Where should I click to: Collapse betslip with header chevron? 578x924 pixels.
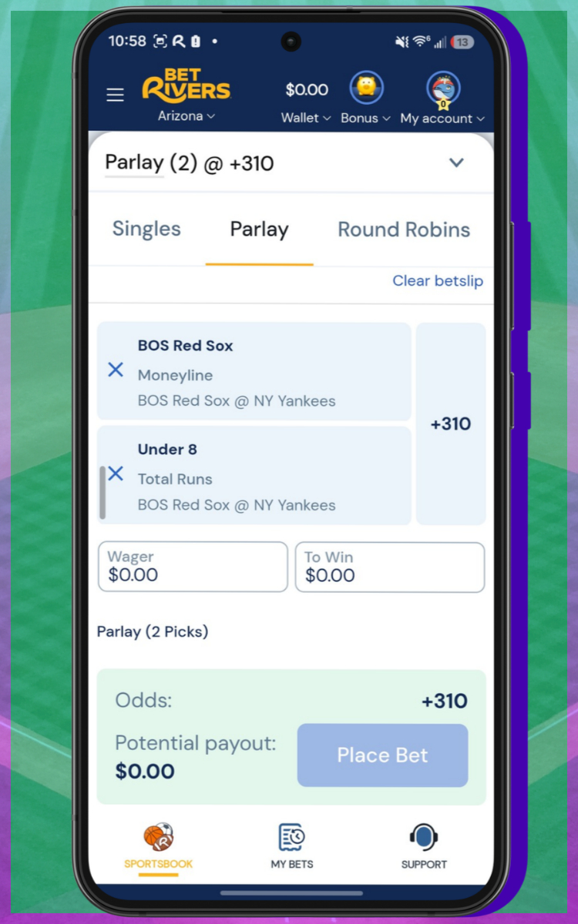point(456,162)
